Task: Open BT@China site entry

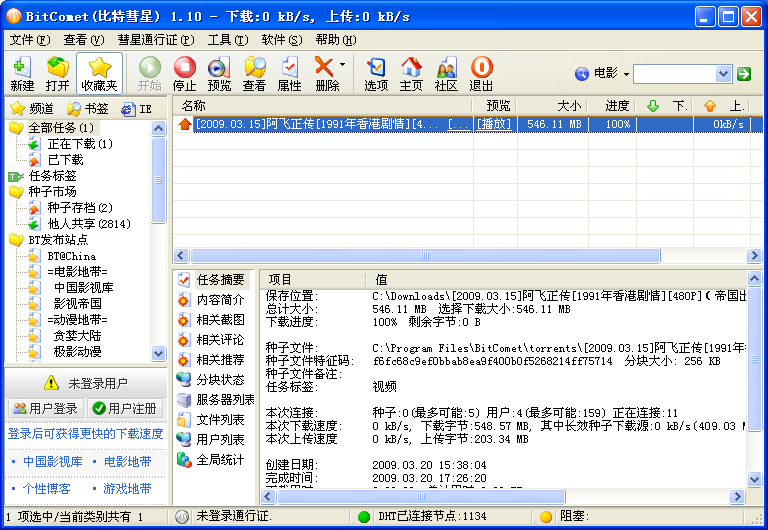Action: [72, 256]
